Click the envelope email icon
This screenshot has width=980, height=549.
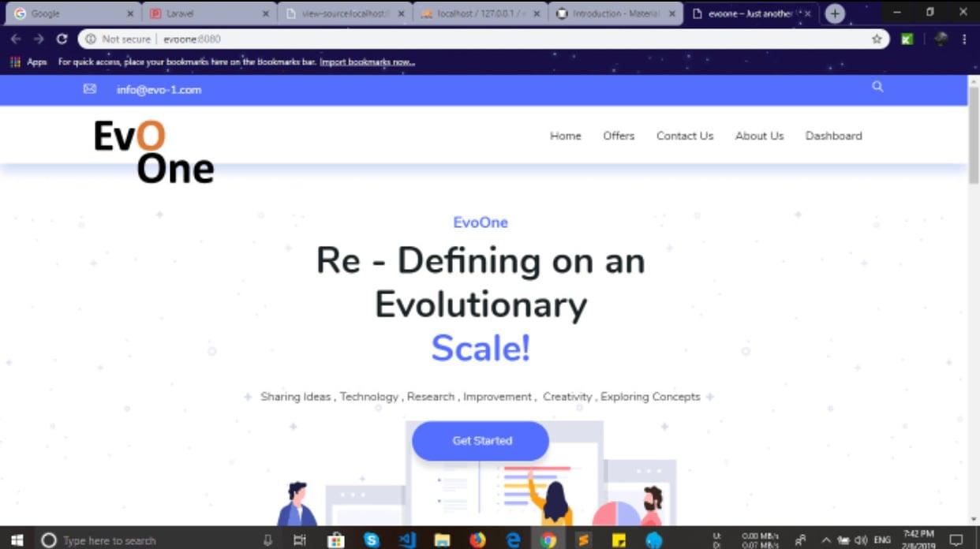tap(90, 89)
